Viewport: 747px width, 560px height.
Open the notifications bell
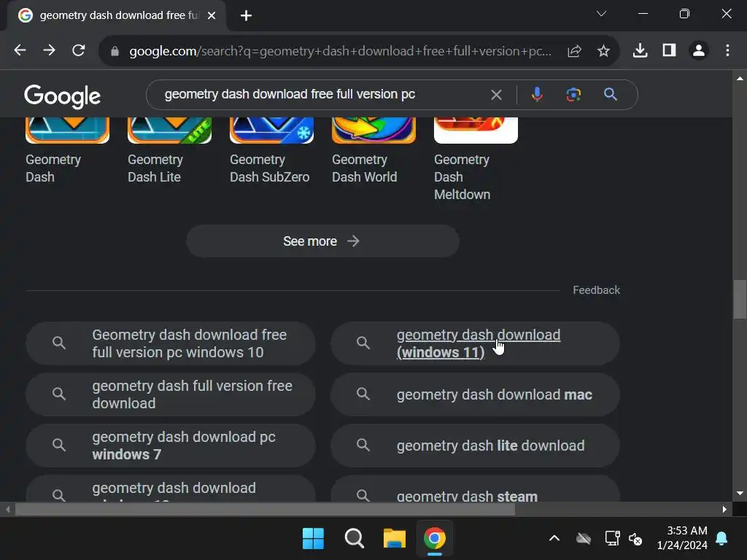click(721, 539)
